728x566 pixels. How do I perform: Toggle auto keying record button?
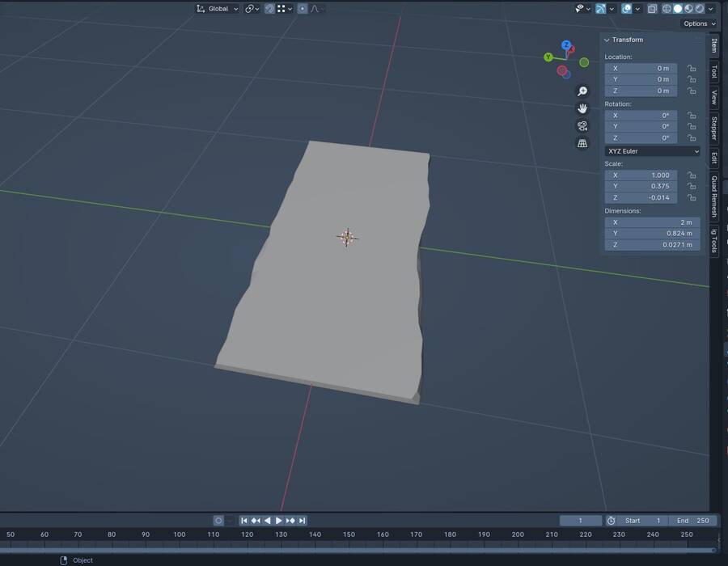218,521
